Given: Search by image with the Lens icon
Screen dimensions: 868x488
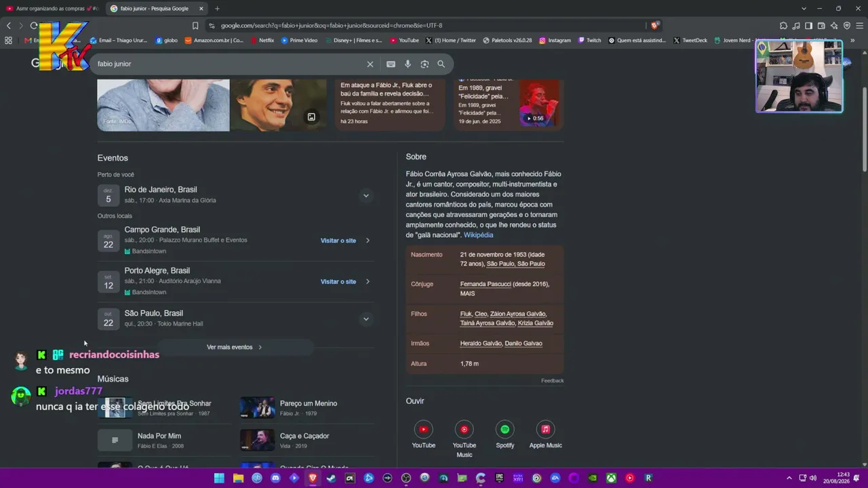Looking at the screenshot, I should [425, 64].
